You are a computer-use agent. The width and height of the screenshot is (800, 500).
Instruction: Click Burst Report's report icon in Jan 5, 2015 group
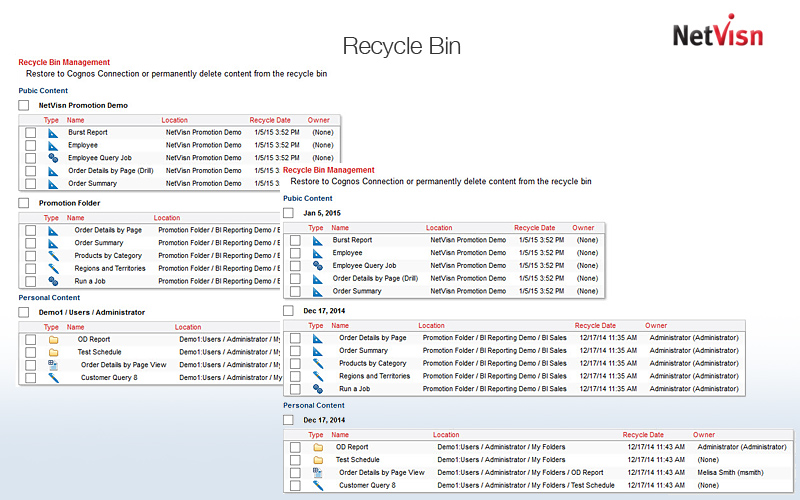click(x=317, y=241)
